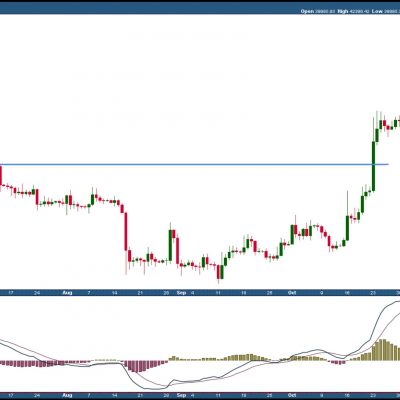Click the High price label in header
The height and width of the screenshot is (400, 400).
pyautogui.click(x=343, y=11)
